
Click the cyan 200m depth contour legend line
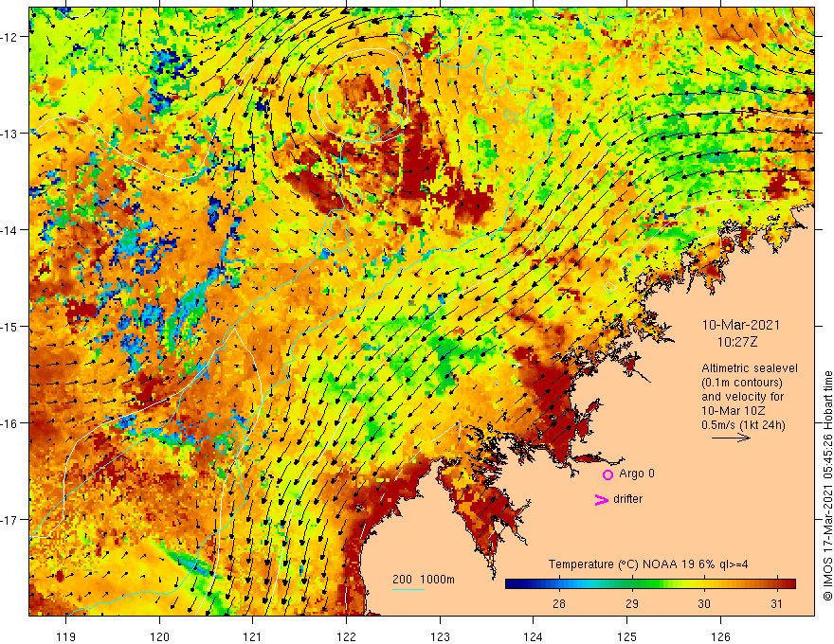point(408,589)
